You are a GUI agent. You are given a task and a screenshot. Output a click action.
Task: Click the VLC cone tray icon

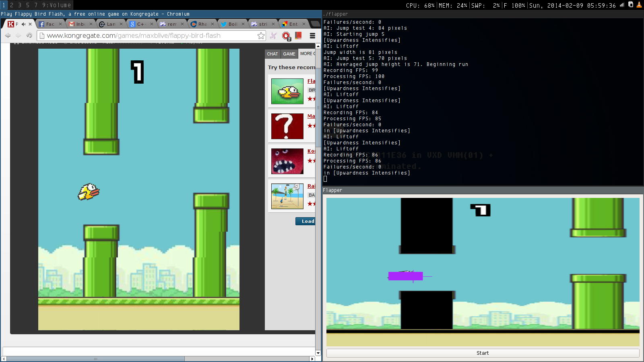point(639,5)
